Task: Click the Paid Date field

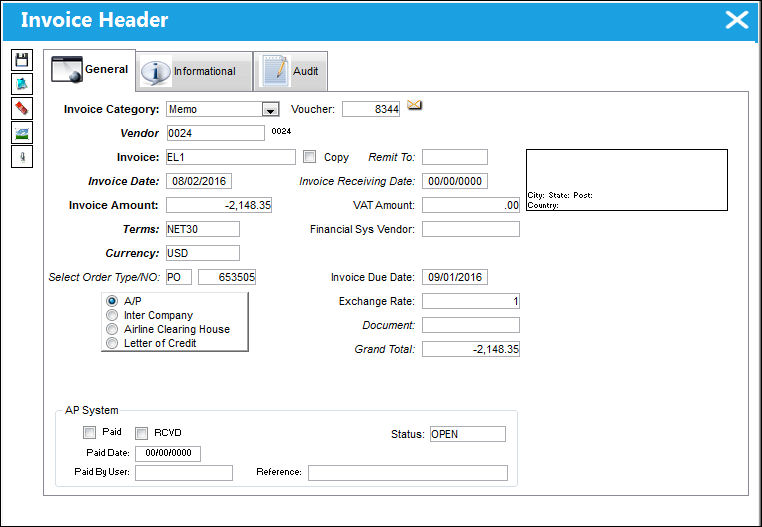Action: click(168, 454)
